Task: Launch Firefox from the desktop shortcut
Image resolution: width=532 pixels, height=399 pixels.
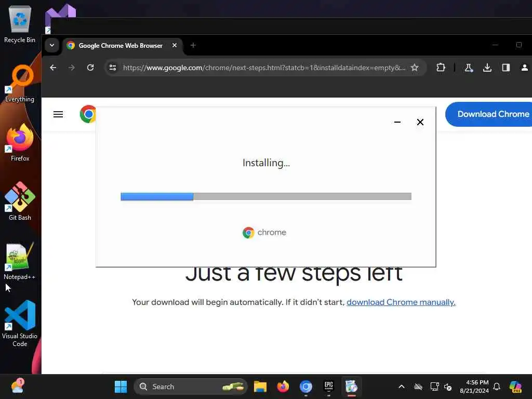Action: (20, 142)
